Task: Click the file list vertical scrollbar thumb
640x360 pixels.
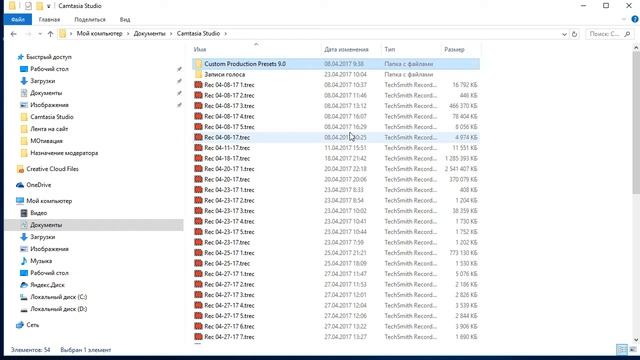Action: click(636, 123)
